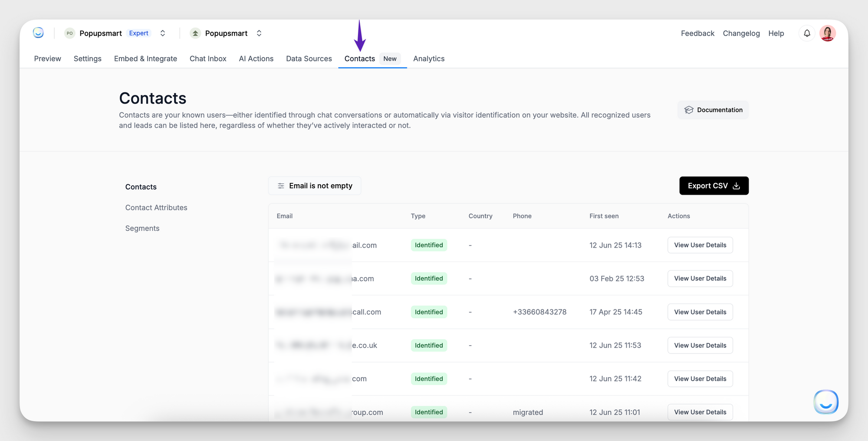View User Details for 03 Feb 25 12:53 row

(700, 278)
